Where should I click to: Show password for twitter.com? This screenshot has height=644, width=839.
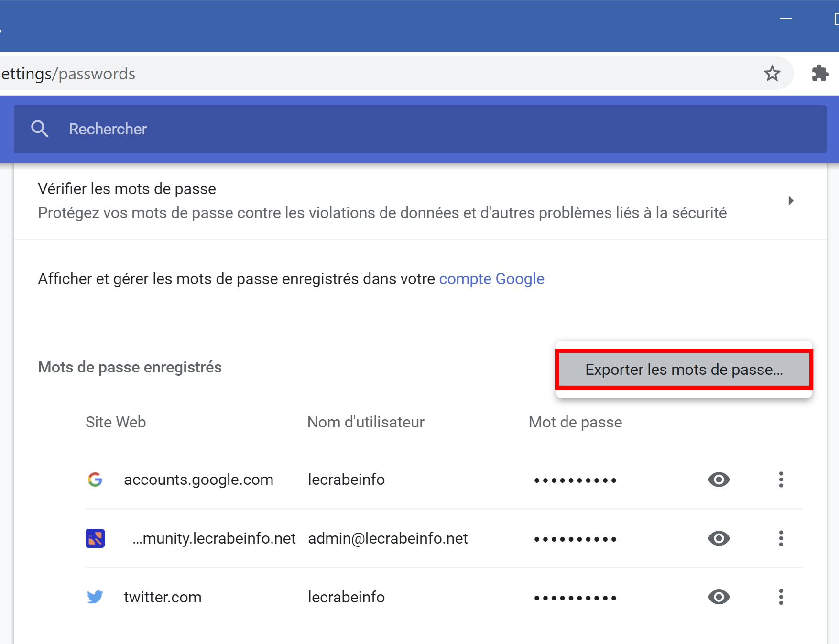click(719, 597)
